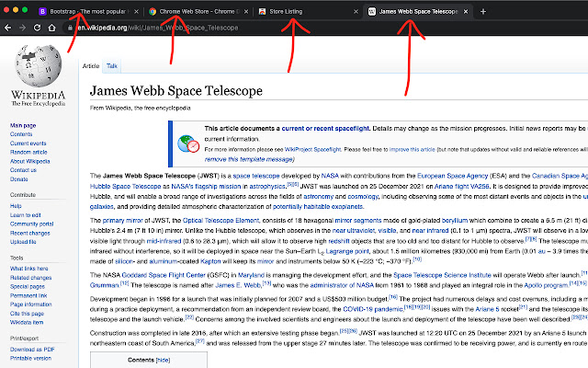Click What links here under Tools
This screenshot has height=368, width=588.
point(32,268)
